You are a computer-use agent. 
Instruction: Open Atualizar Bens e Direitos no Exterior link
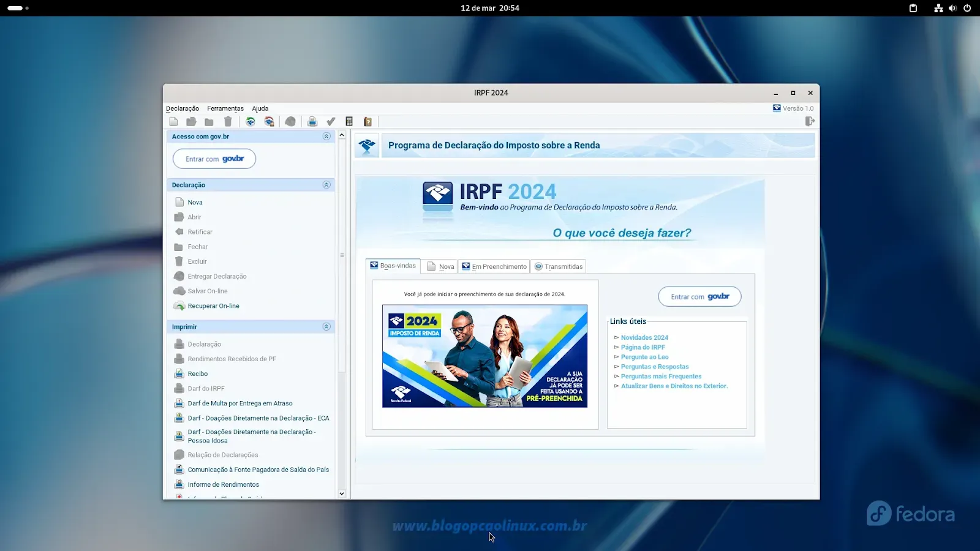(674, 386)
